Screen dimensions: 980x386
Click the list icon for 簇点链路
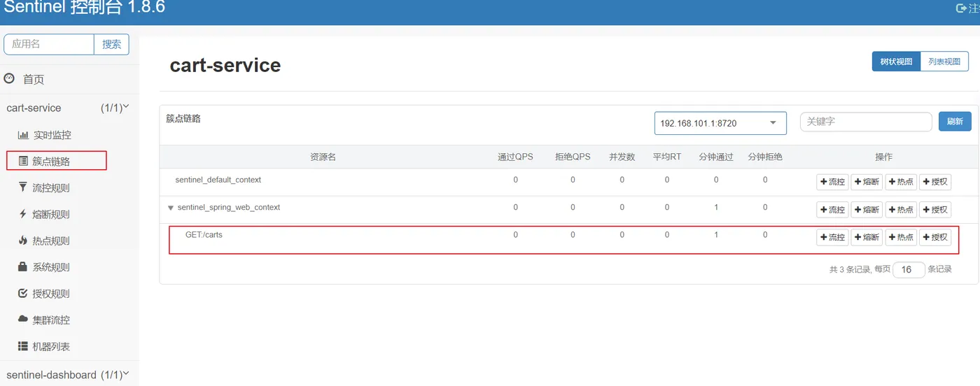[23, 162]
